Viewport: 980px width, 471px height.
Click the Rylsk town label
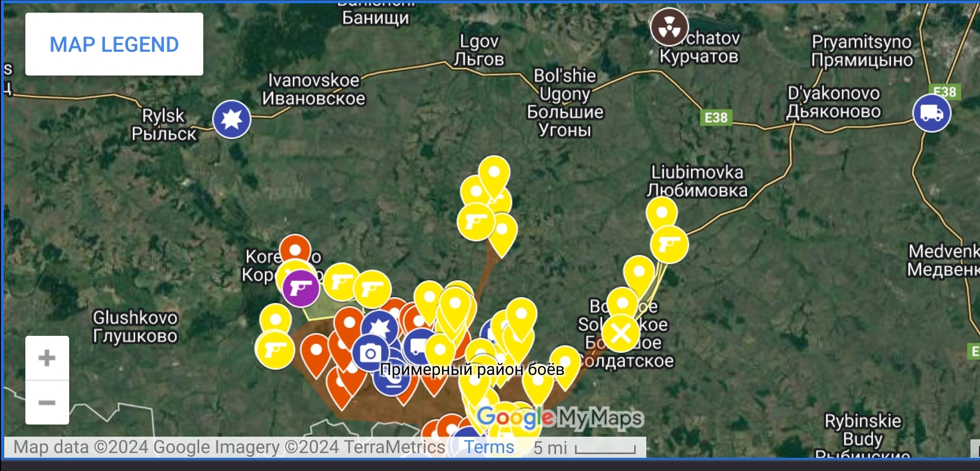click(x=164, y=125)
